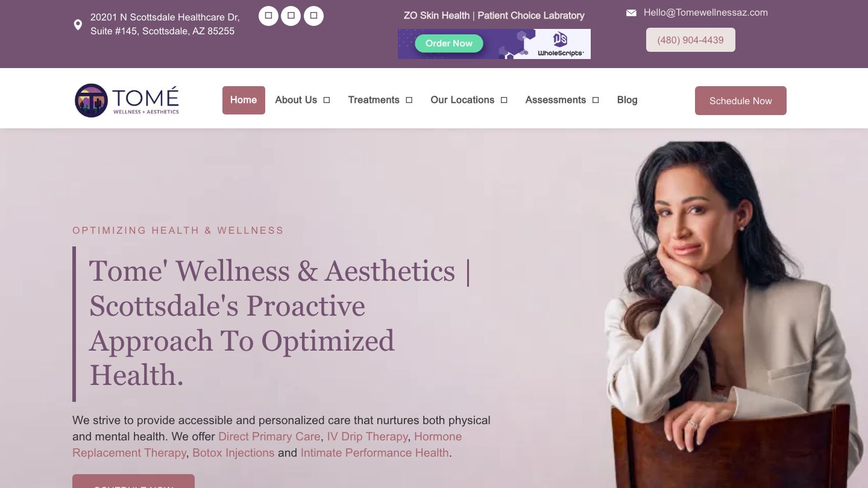Open the third social media circle icon
Image resolution: width=868 pixels, height=488 pixels.
point(313,16)
